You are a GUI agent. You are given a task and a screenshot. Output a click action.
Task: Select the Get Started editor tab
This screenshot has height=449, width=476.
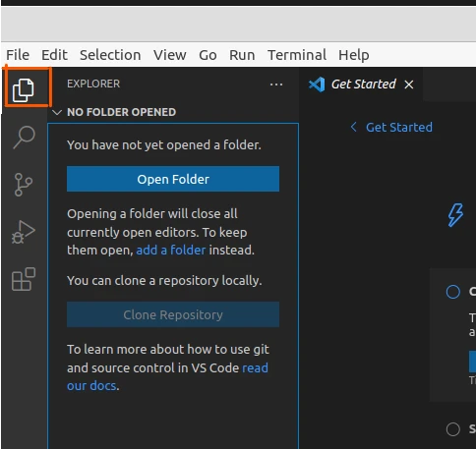tap(361, 84)
